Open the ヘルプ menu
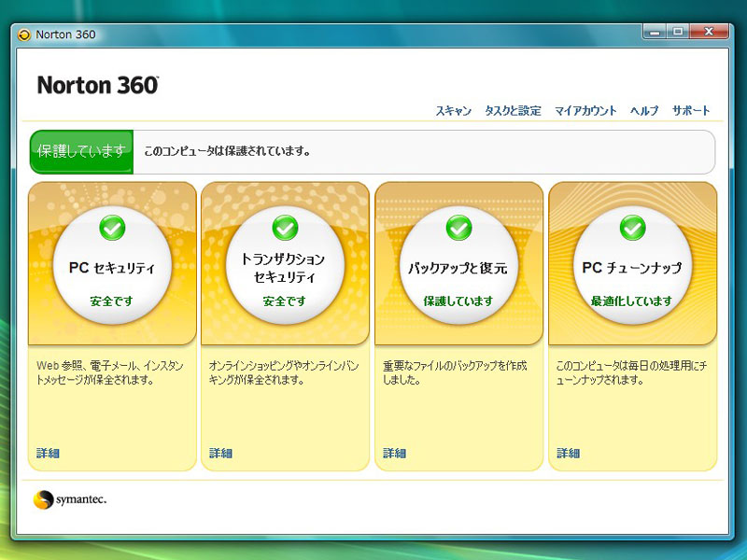The width and height of the screenshot is (747, 560). pyautogui.click(x=644, y=111)
